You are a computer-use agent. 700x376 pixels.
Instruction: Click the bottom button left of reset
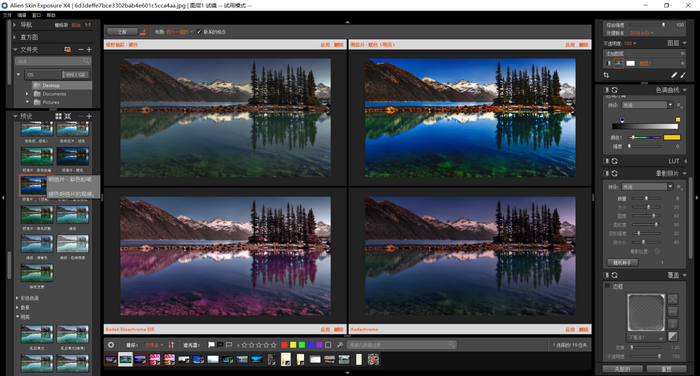tap(622, 369)
